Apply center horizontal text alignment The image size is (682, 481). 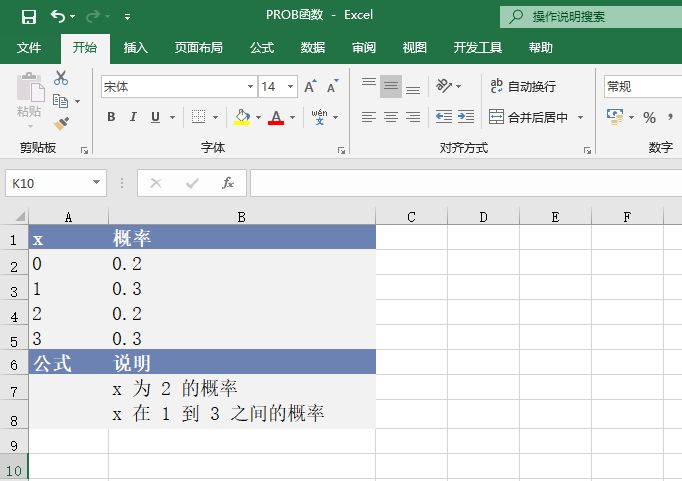click(390, 117)
